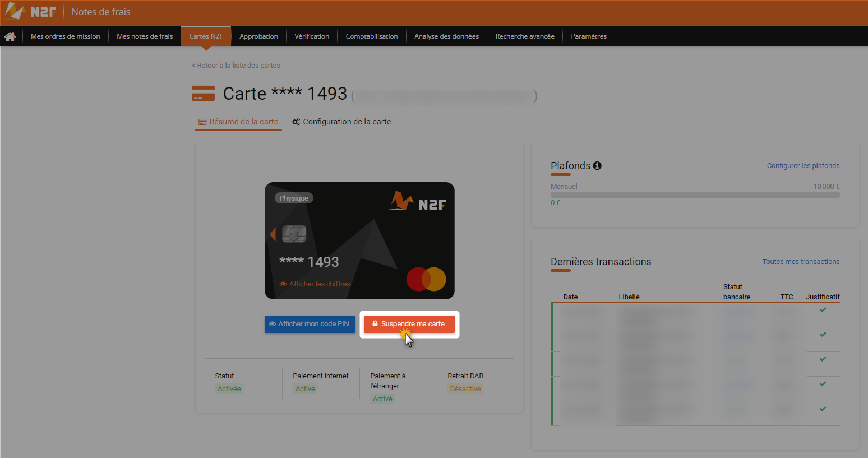Click the **** 1493 number on the card
Viewport: 868px width, 458px height.
(x=309, y=262)
